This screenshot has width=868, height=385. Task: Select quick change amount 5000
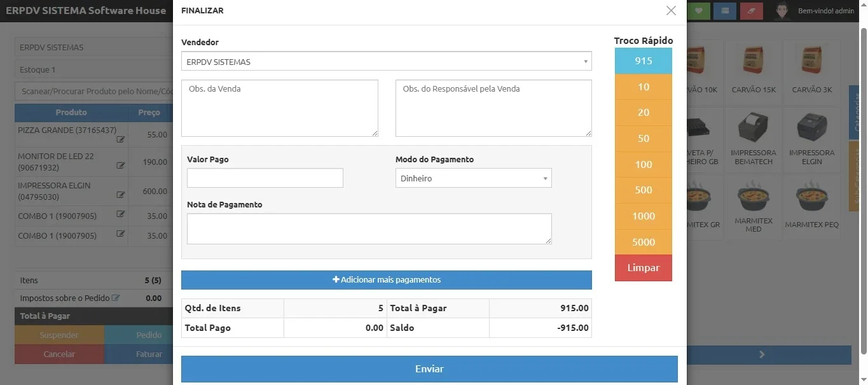(x=644, y=242)
